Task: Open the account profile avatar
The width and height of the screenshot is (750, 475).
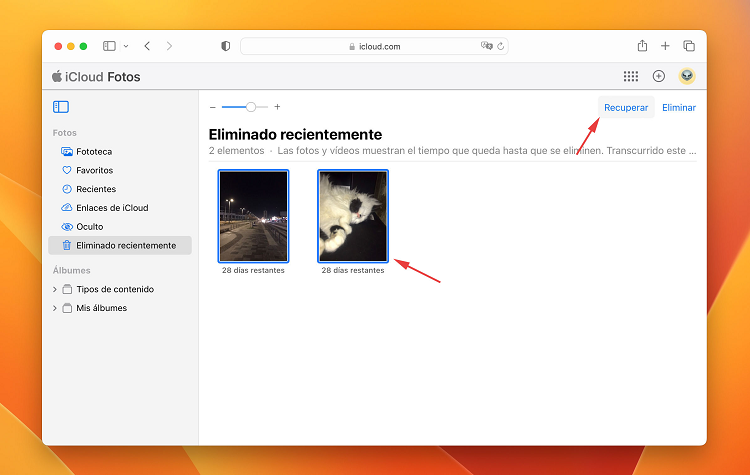Action: [x=687, y=76]
